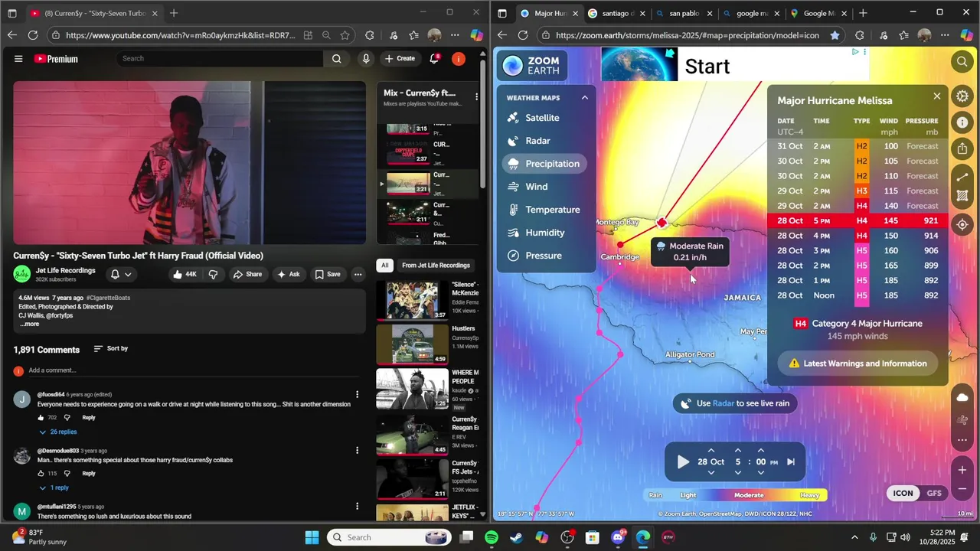Like the video with 44K thumbs up

pos(186,274)
